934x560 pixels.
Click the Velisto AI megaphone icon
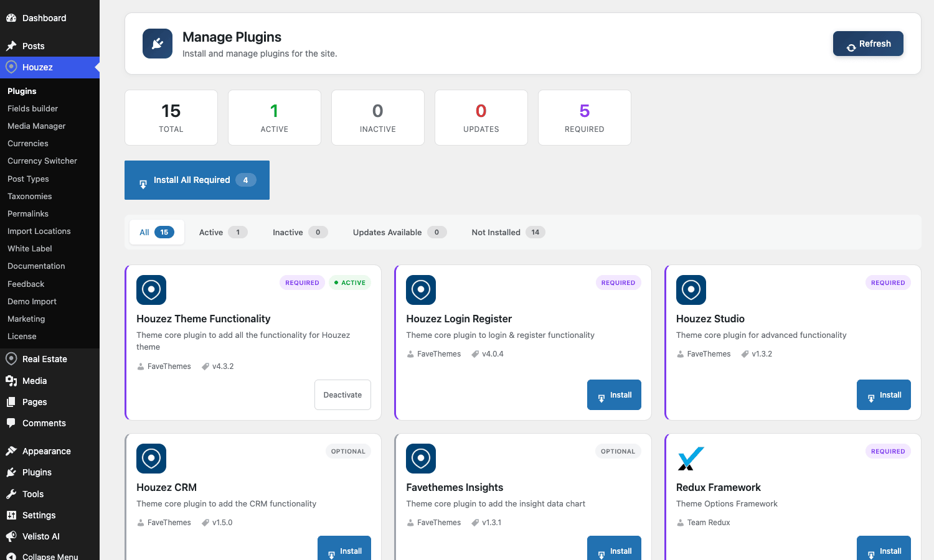point(11,536)
